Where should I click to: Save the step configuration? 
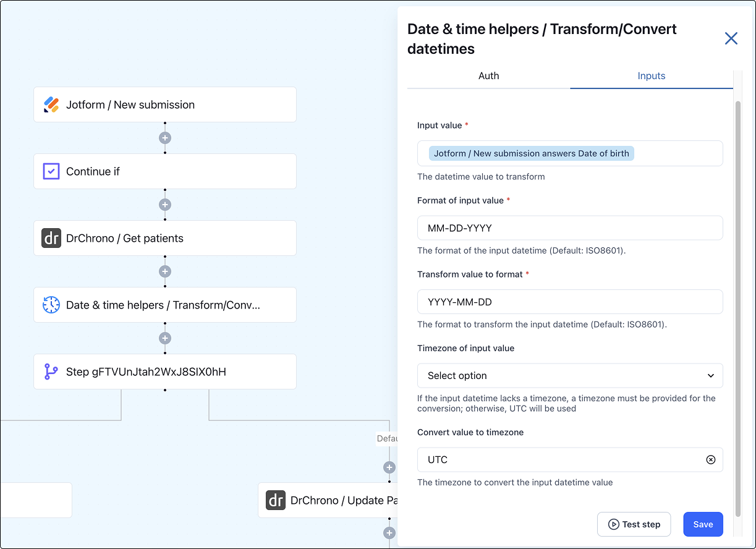pos(703,524)
